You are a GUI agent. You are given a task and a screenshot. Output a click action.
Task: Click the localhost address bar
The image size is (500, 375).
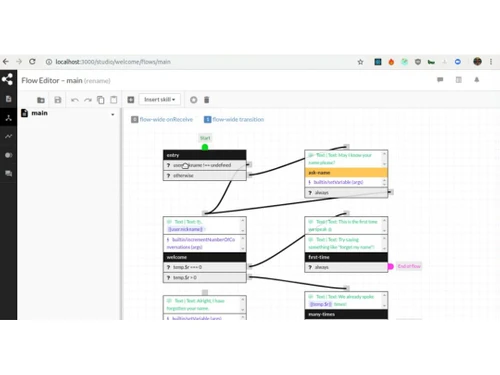click(x=113, y=62)
